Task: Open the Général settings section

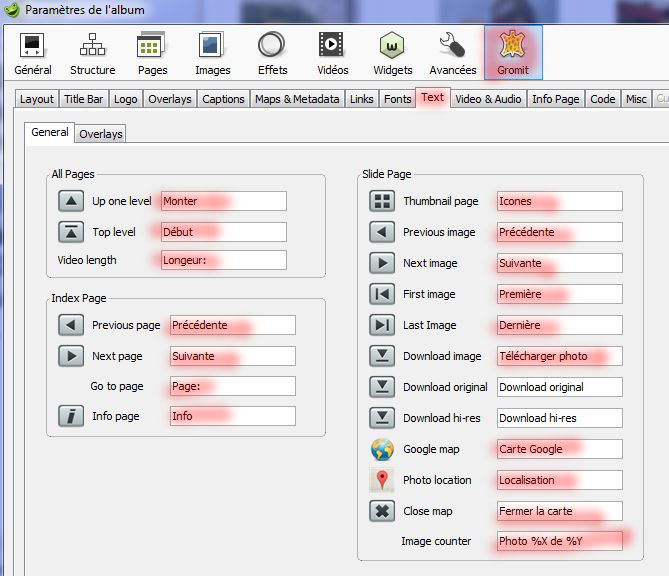Action: click(33, 53)
